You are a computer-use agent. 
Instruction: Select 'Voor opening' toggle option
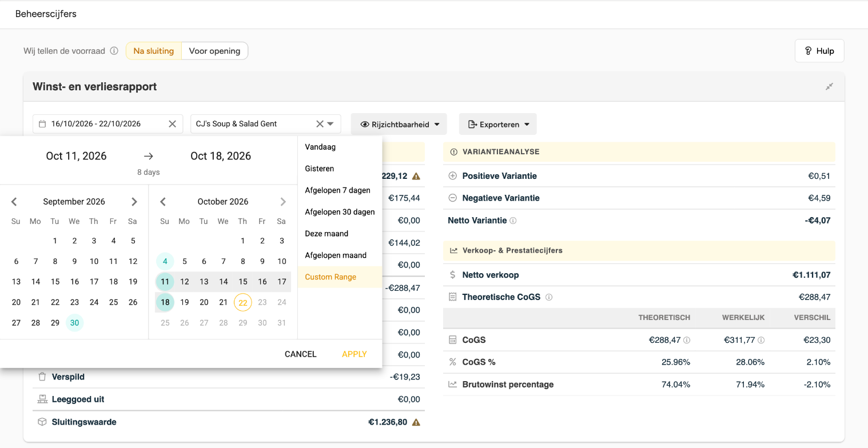[x=214, y=51]
